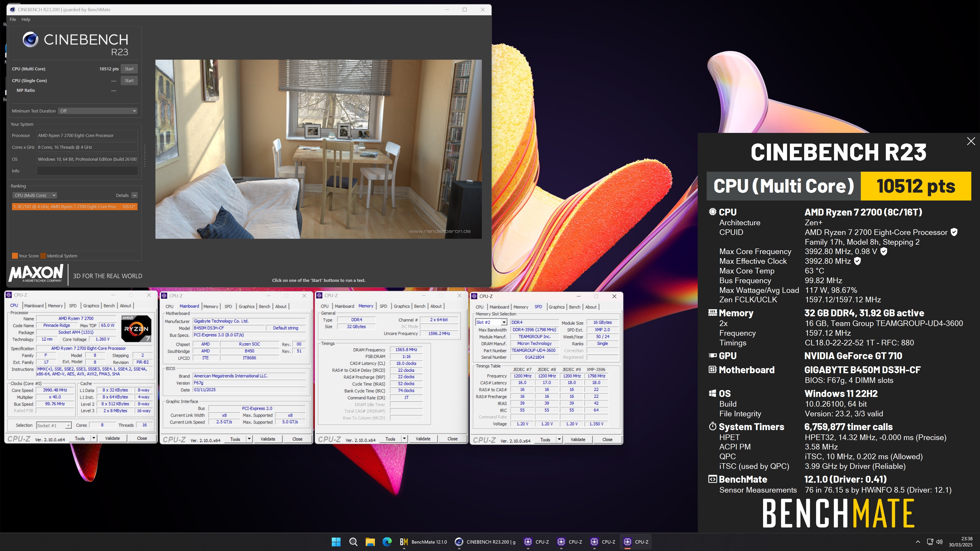Click the Processor field in Cinebench
The width and height of the screenshot is (980, 551).
coord(87,135)
